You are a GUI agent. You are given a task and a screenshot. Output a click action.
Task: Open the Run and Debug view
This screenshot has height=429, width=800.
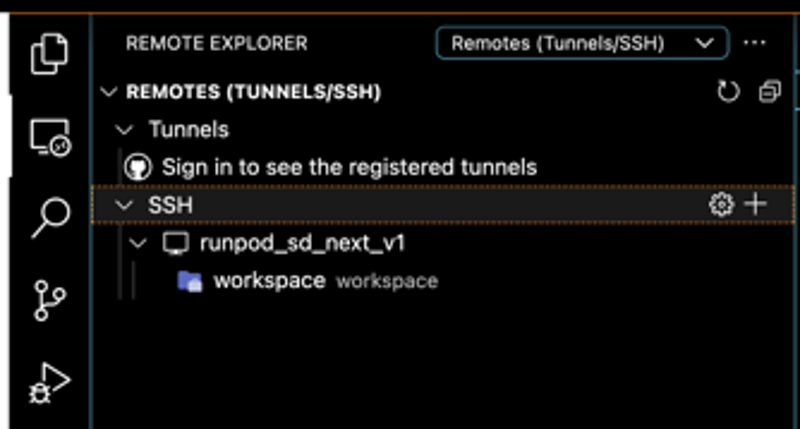point(49,383)
